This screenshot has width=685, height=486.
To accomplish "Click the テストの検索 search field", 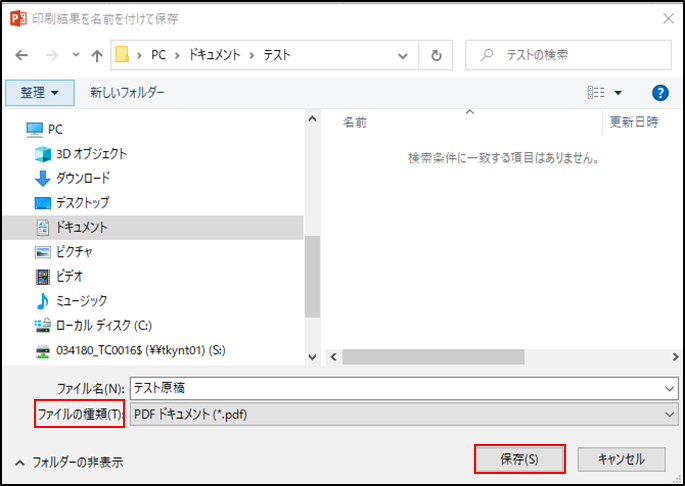I will [x=568, y=55].
